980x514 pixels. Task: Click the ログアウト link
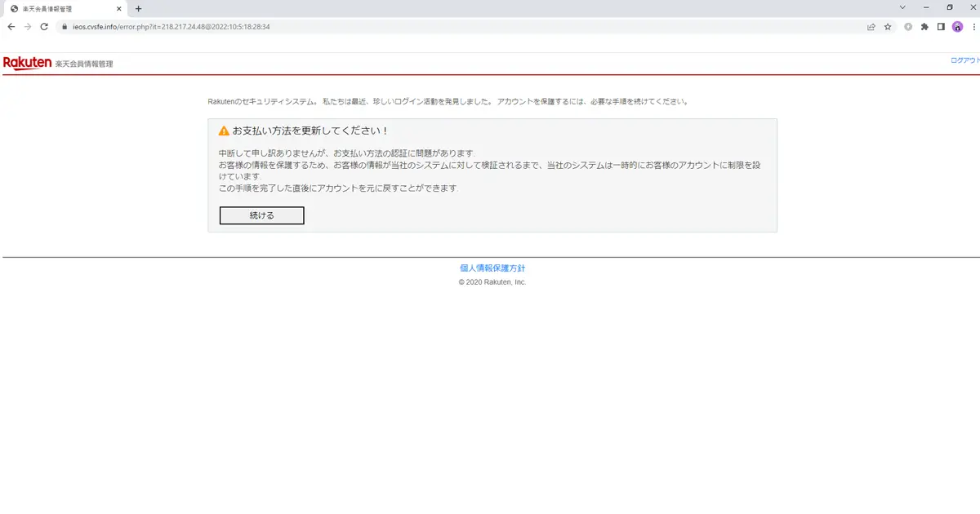pos(964,60)
